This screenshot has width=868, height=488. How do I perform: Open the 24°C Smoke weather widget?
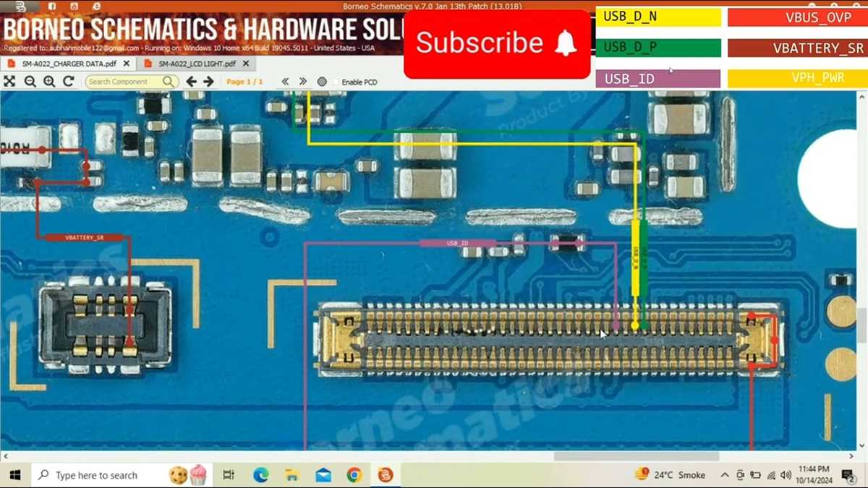coord(670,475)
